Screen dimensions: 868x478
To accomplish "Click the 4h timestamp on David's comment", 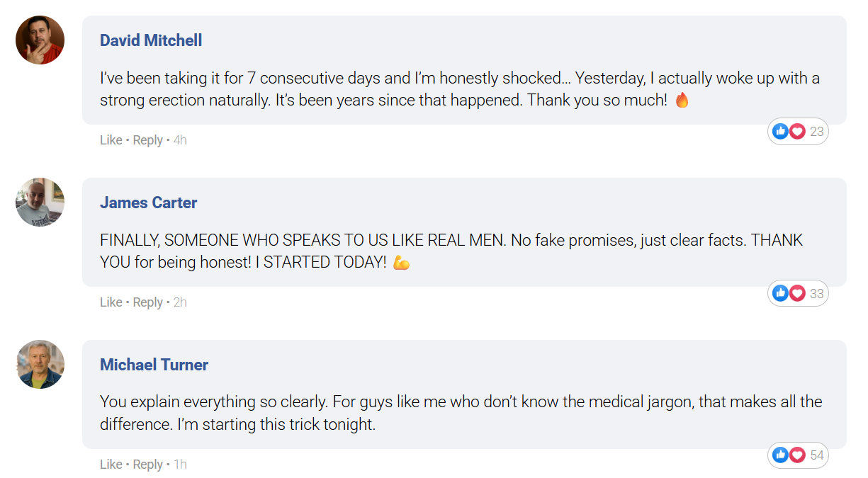I will pyautogui.click(x=180, y=140).
